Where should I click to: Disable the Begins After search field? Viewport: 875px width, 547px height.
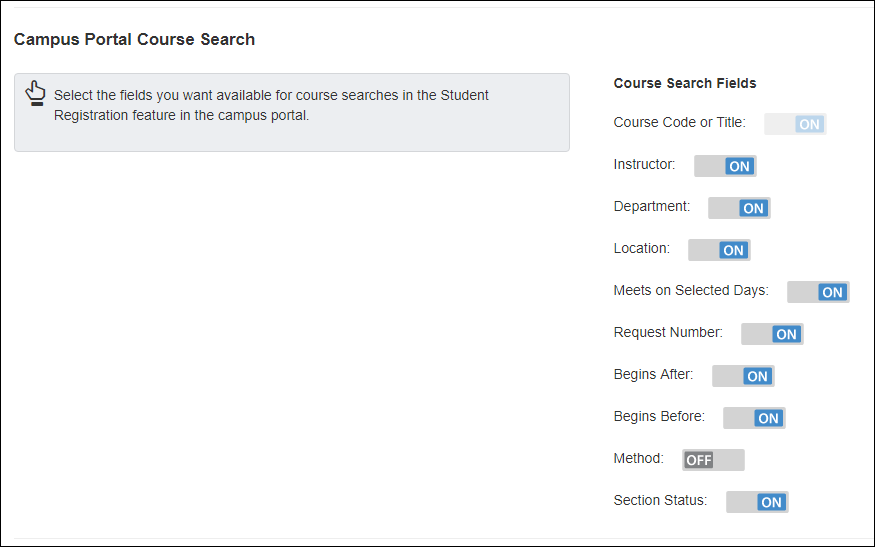tap(743, 376)
